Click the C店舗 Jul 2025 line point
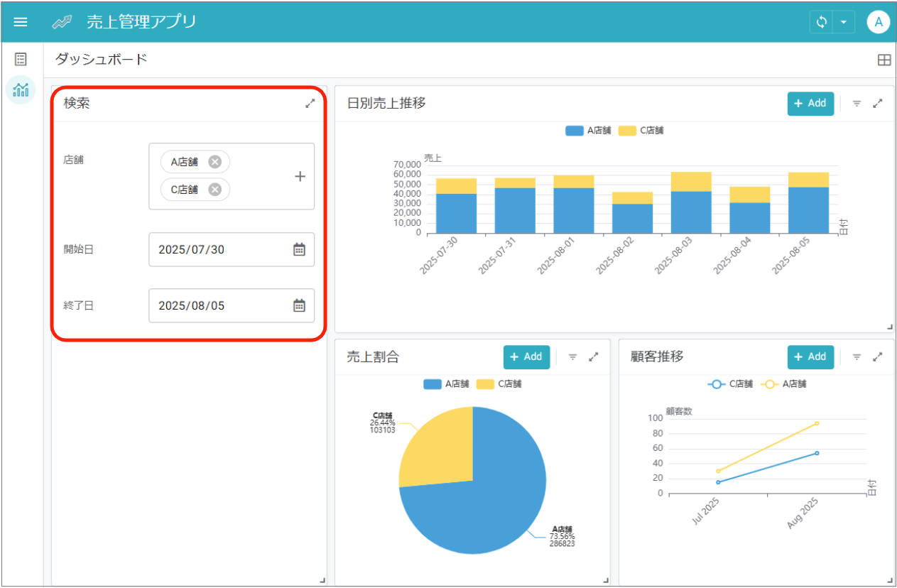Screen dimensions: 897x588 [718, 482]
